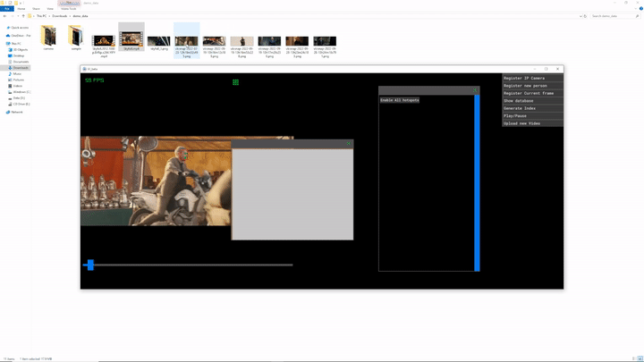
Task: Click Quick access in navigation pane
Action: (20, 28)
